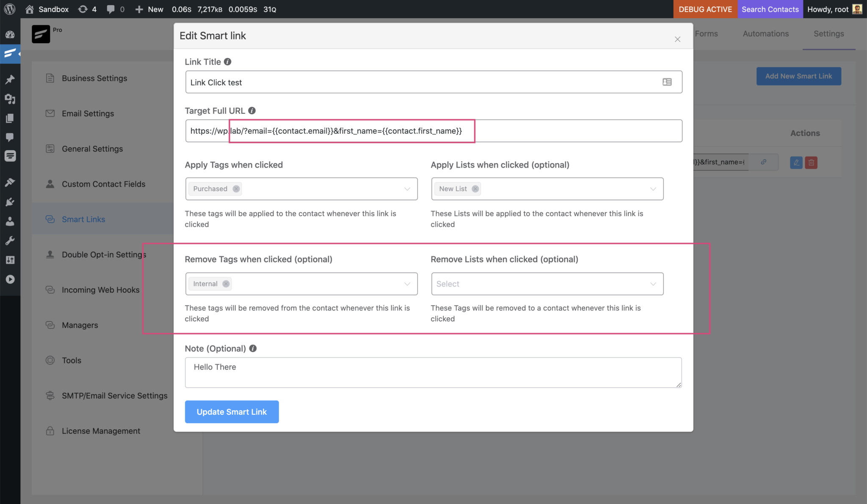This screenshot has height=504, width=867.
Task: Copy the smart link using the link icon
Action: pyautogui.click(x=763, y=162)
